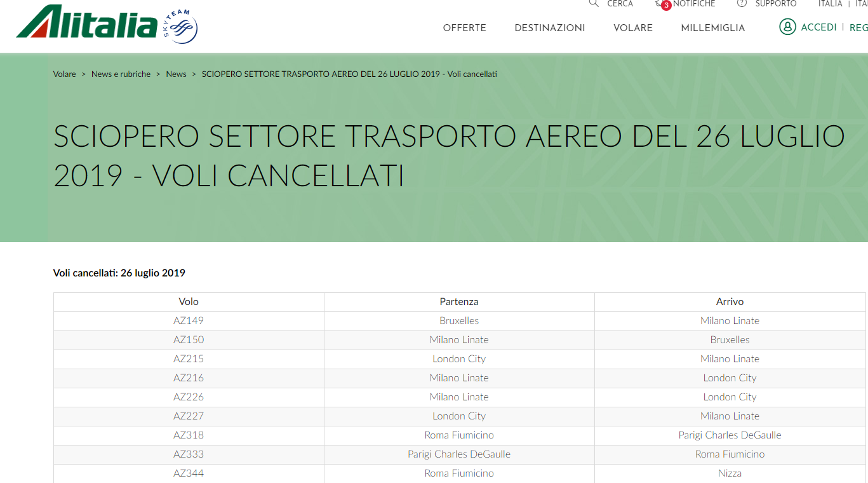868x483 pixels.
Task: Click the search magnifier icon
Action: 594,3
